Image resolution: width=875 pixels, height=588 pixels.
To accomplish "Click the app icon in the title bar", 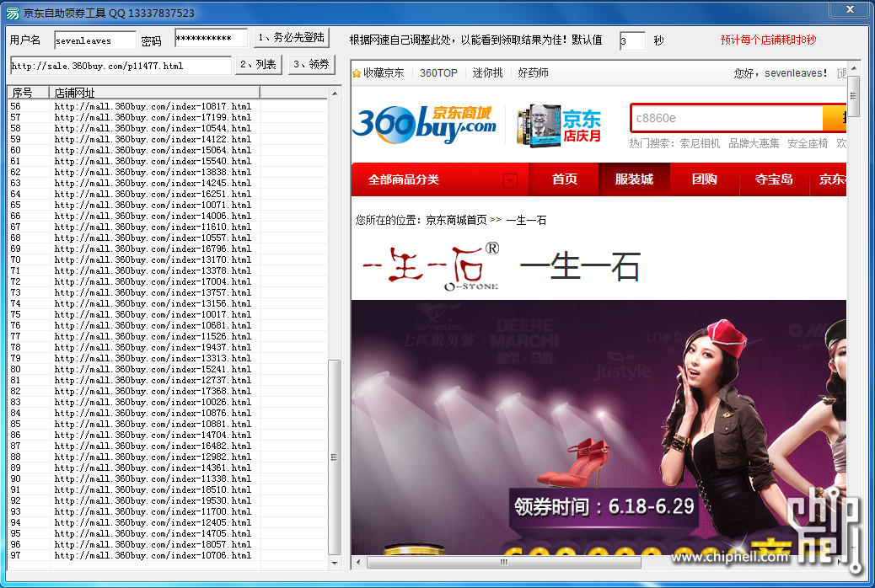I will point(13,13).
